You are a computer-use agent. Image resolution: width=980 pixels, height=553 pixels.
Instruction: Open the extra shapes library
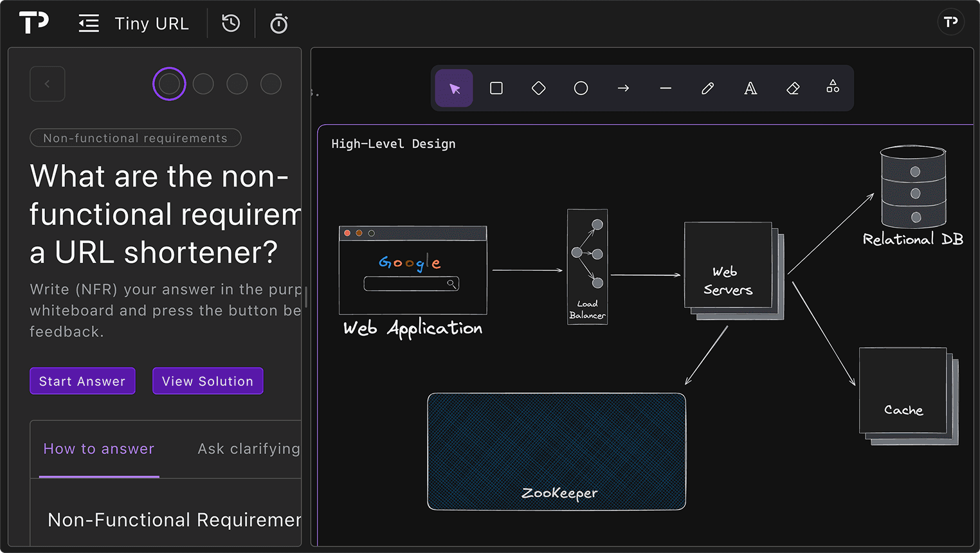coord(833,88)
